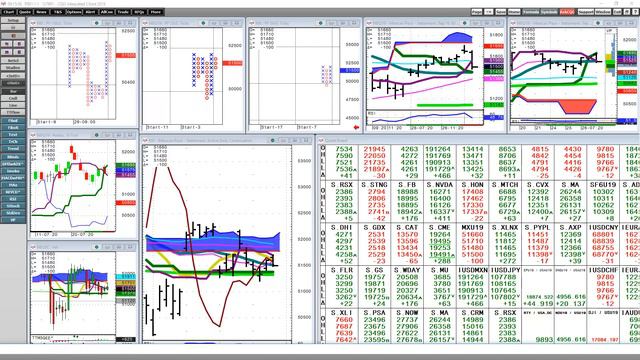Image resolution: width=640 pixels, height=360 pixels.
Task: Click the pF button in sidebar
Action: (13, 220)
